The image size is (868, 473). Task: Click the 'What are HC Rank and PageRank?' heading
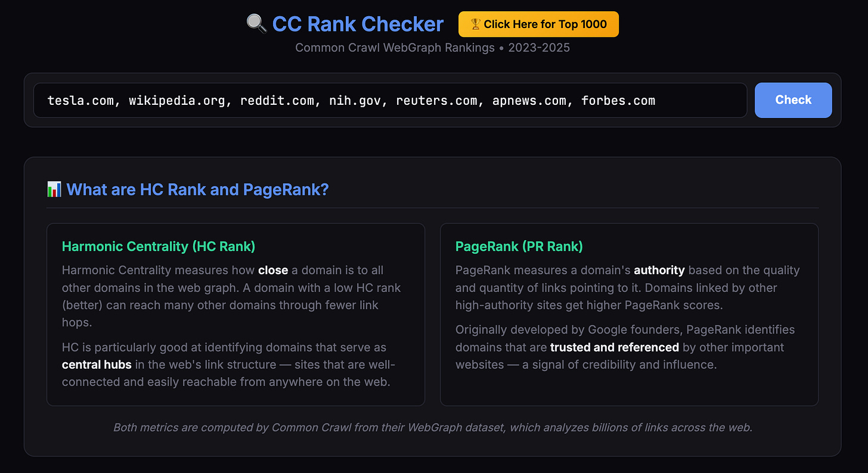pos(198,189)
